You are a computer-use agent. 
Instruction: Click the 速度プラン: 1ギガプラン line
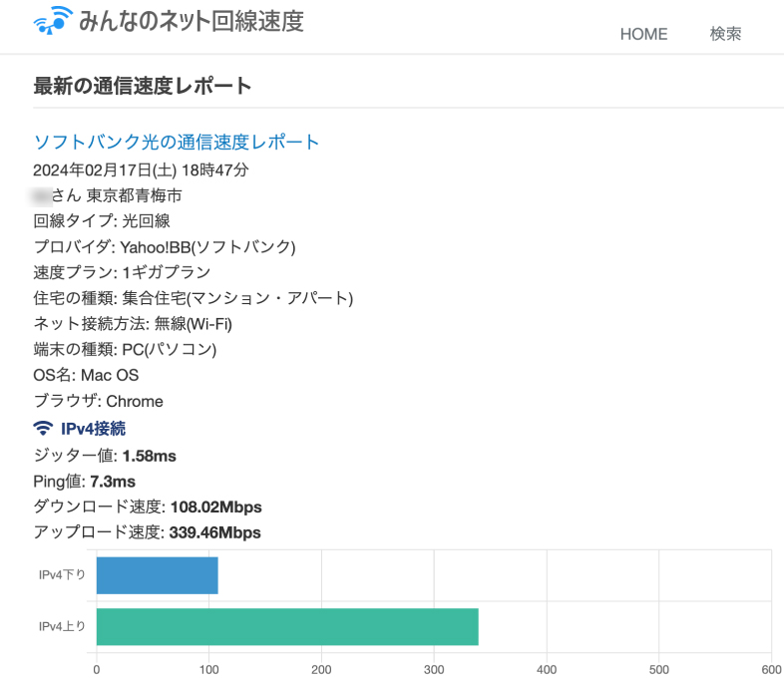[x=122, y=272]
